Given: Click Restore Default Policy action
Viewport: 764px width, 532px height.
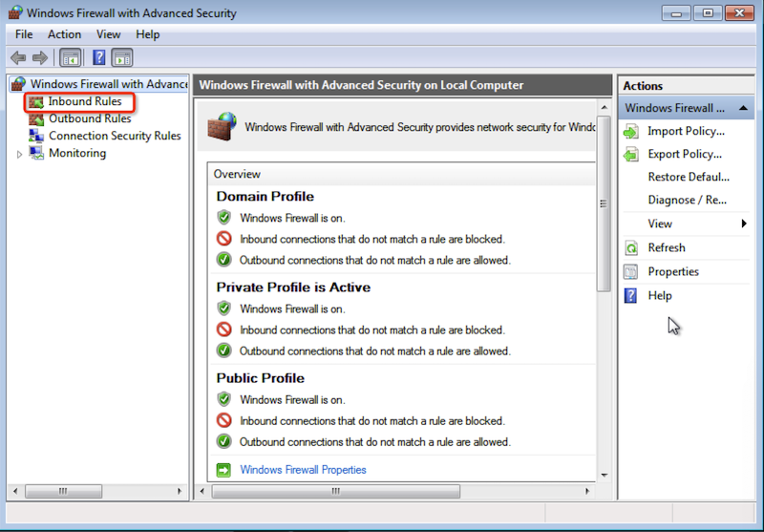Looking at the screenshot, I should (x=689, y=177).
